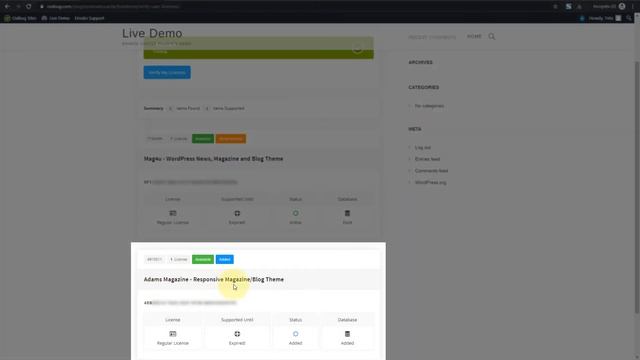
Task: Click Status circle icon in Mag4u card
Action: (296, 213)
